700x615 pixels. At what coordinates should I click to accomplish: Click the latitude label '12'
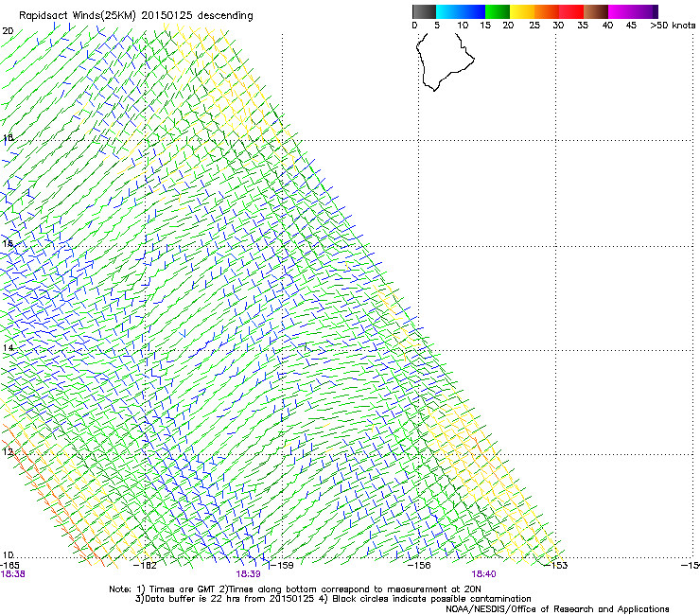(8, 451)
